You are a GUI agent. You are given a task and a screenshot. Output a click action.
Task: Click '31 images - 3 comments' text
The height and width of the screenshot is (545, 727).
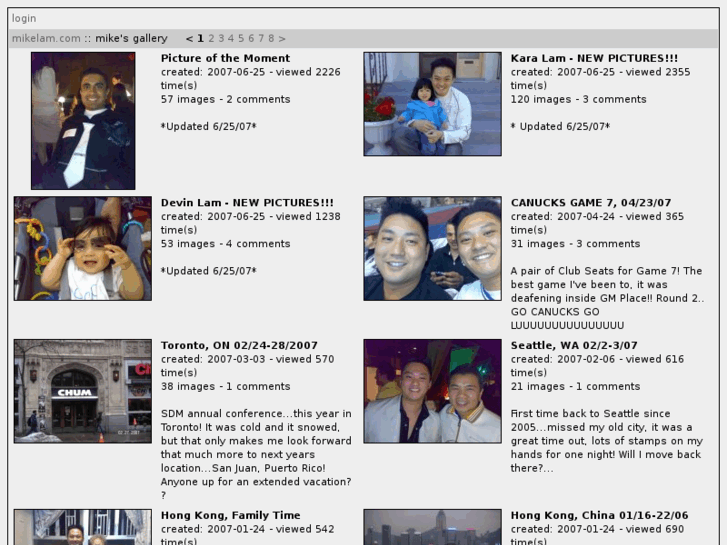(575, 244)
